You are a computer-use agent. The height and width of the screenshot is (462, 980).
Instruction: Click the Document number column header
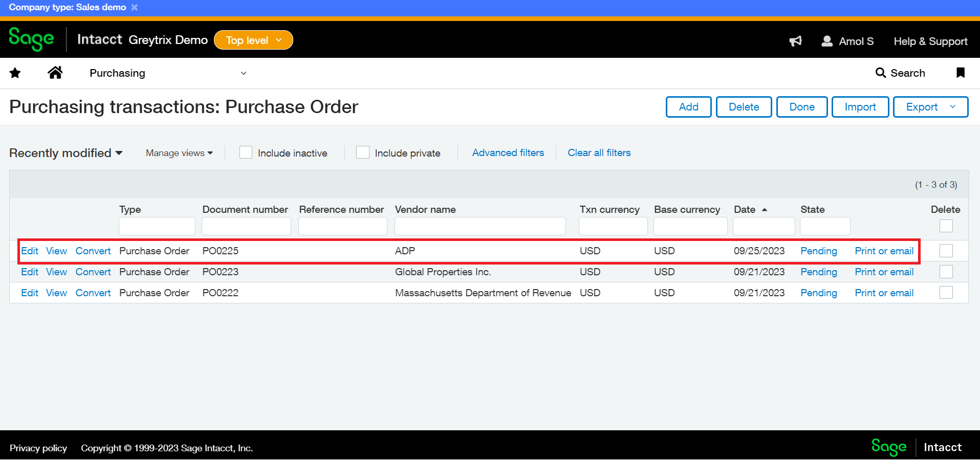coord(245,209)
